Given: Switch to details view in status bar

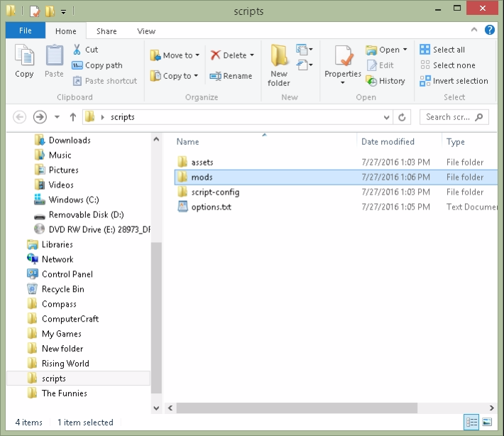Looking at the screenshot, I should [x=471, y=423].
